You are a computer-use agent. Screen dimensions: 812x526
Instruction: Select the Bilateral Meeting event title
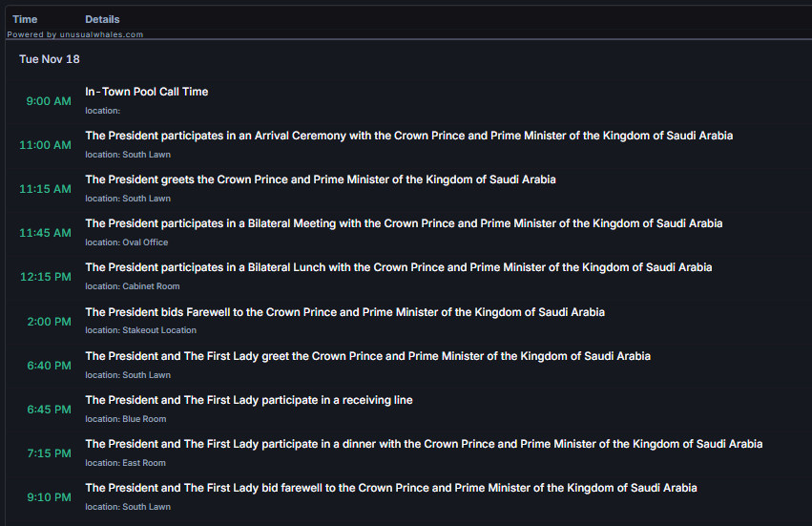(x=404, y=223)
